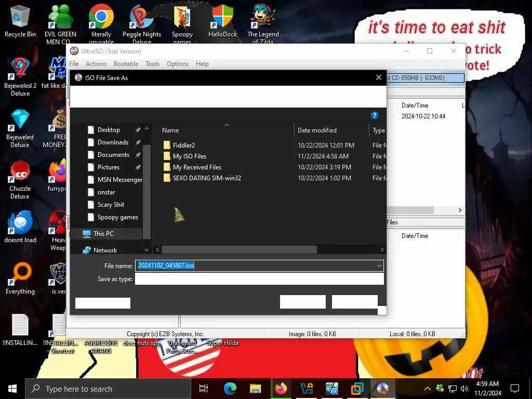This screenshot has width=532, height=399.
Task: Click the Task View taskbar button
Action: pyautogui.click(x=204, y=389)
